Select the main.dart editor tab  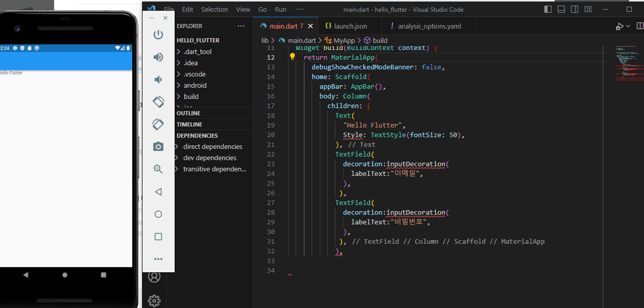click(286, 26)
